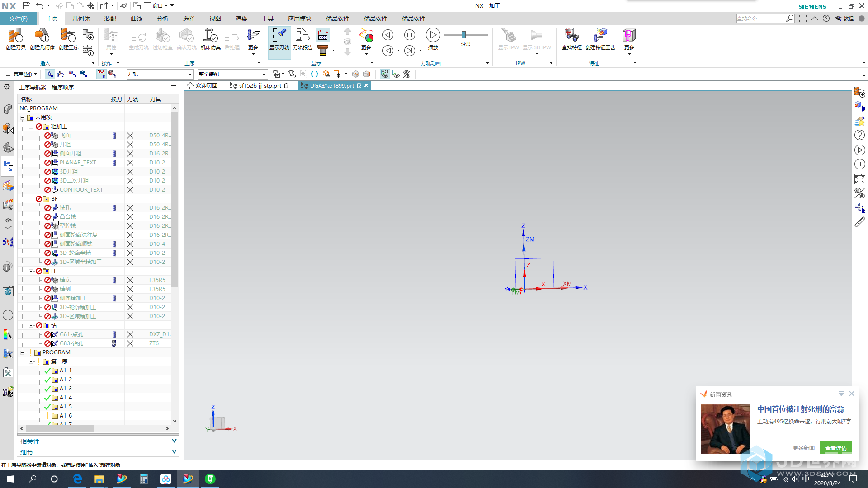
Task: Click the 查看详情 button in news popup
Action: coord(835,448)
